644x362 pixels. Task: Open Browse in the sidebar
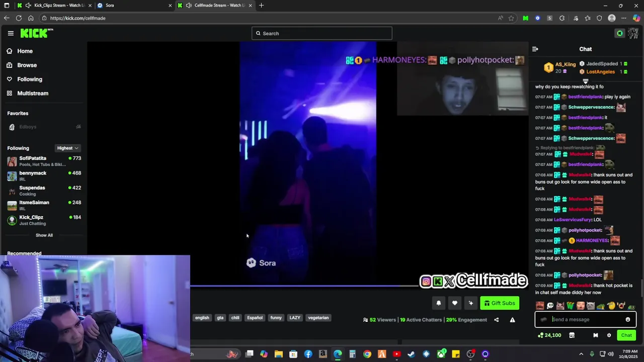(x=27, y=65)
